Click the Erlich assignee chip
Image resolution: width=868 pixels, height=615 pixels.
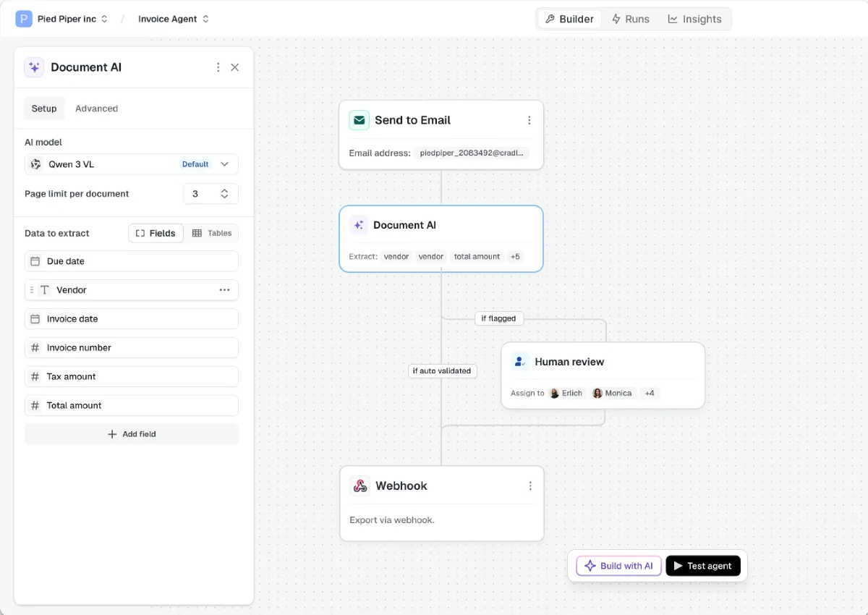point(566,394)
